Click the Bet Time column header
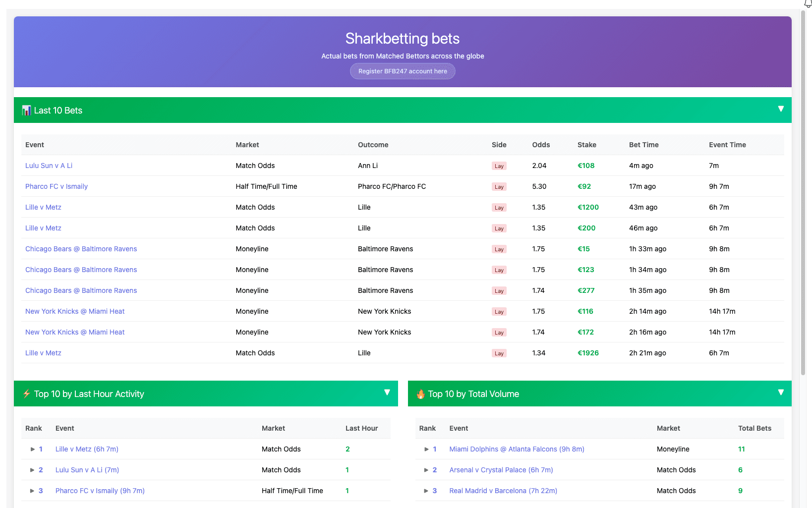 click(x=643, y=145)
